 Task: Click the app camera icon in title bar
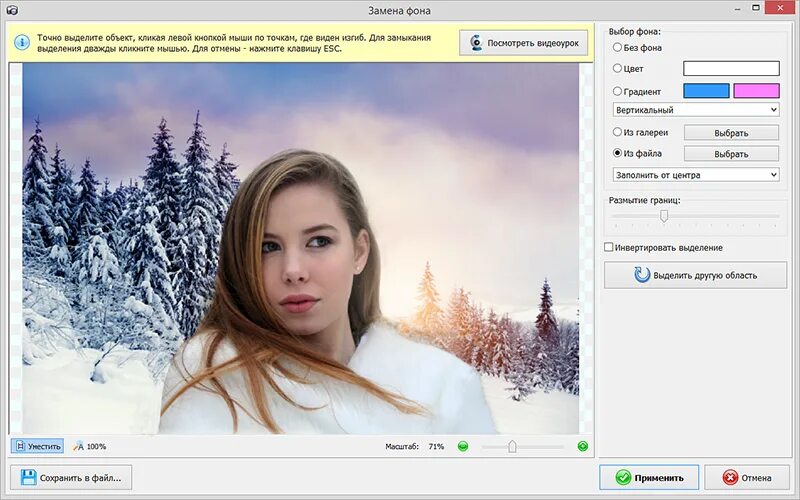click(x=11, y=10)
